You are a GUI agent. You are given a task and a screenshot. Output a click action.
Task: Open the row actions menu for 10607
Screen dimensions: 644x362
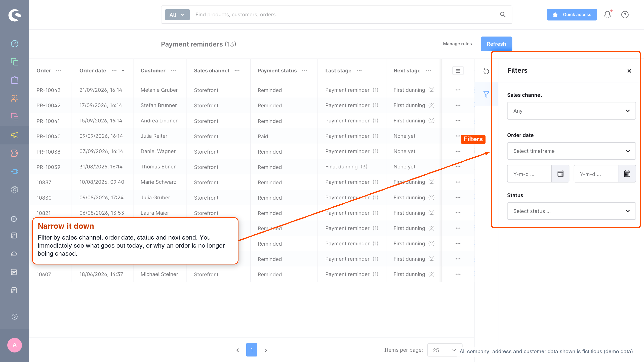coord(458,274)
